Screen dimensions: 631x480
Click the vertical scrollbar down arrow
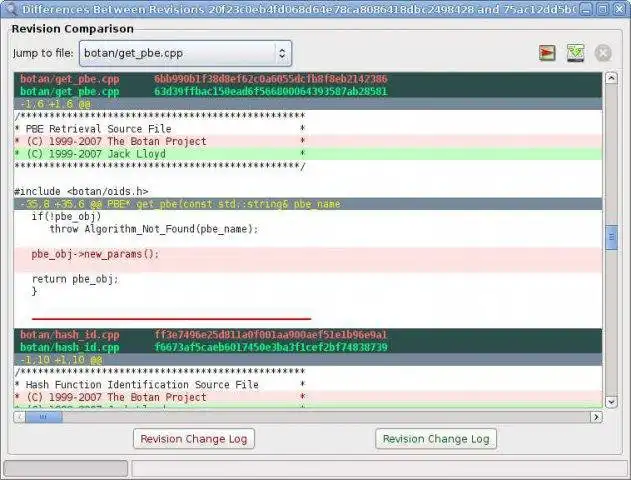[611, 402]
